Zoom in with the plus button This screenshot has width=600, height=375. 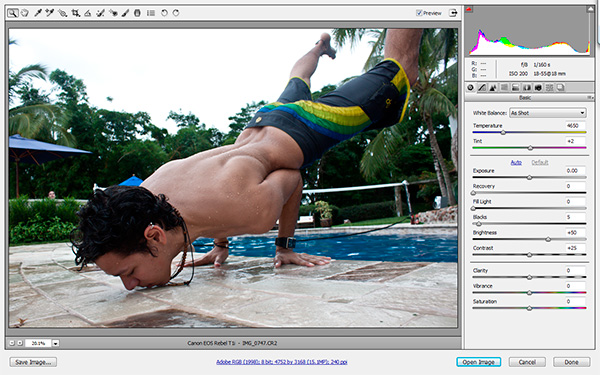[x=20, y=343]
